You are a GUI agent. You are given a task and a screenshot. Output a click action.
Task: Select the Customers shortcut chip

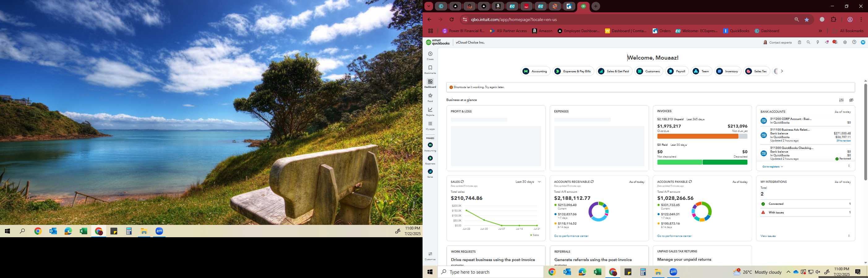point(649,71)
